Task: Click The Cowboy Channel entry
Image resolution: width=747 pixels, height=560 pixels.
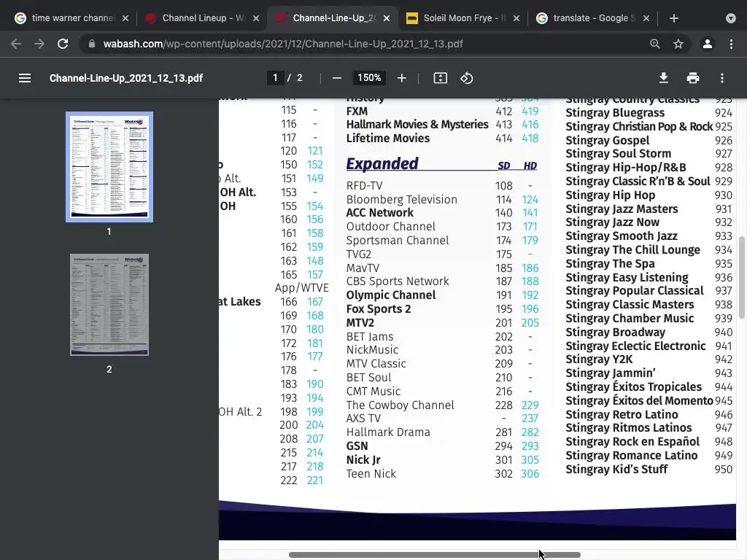Action: pos(400,405)
